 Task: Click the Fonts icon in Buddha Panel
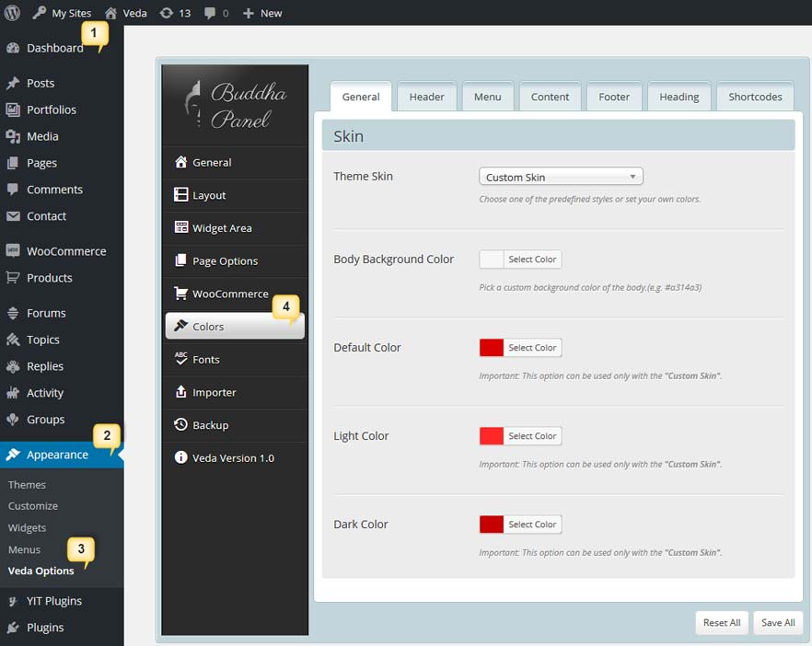(181, 360)
